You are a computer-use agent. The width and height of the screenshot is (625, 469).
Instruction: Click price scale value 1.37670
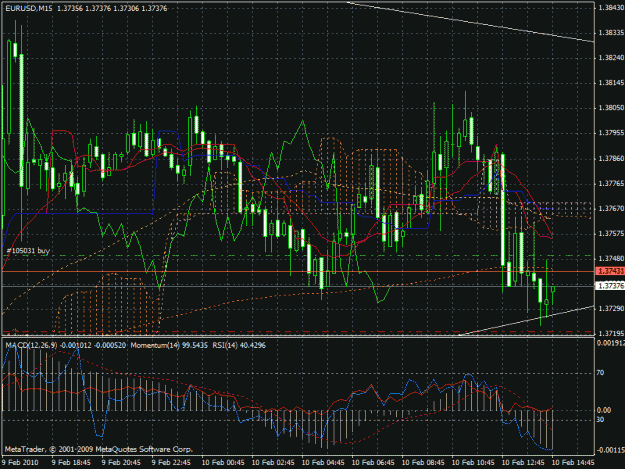click(611, 208)
